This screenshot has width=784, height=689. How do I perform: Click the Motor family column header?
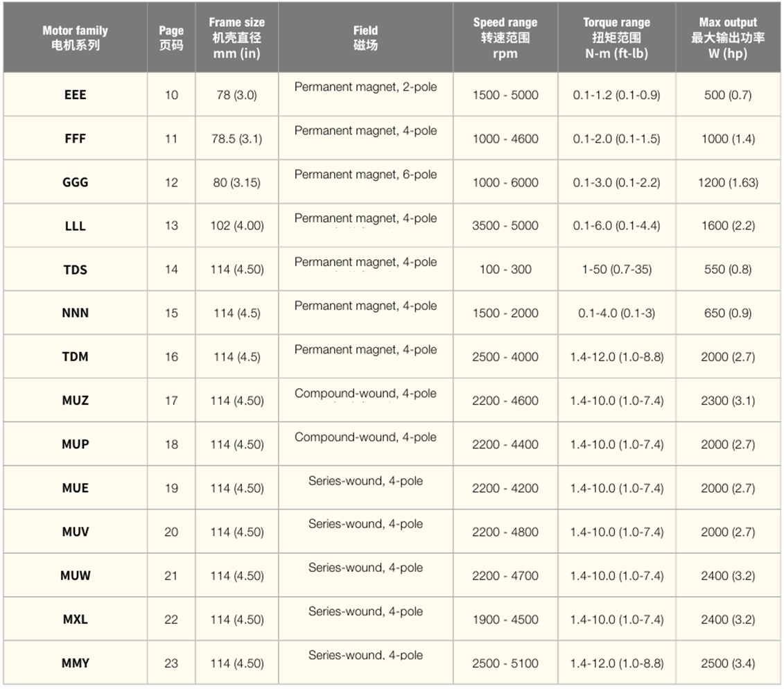coord(75,37)
